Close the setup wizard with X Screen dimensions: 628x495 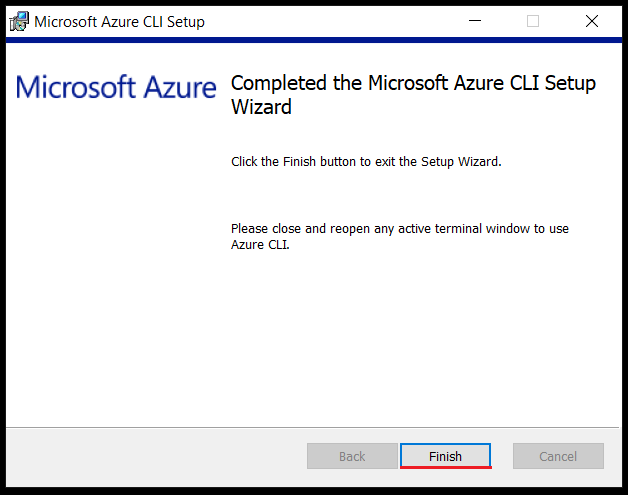[592, 21]
